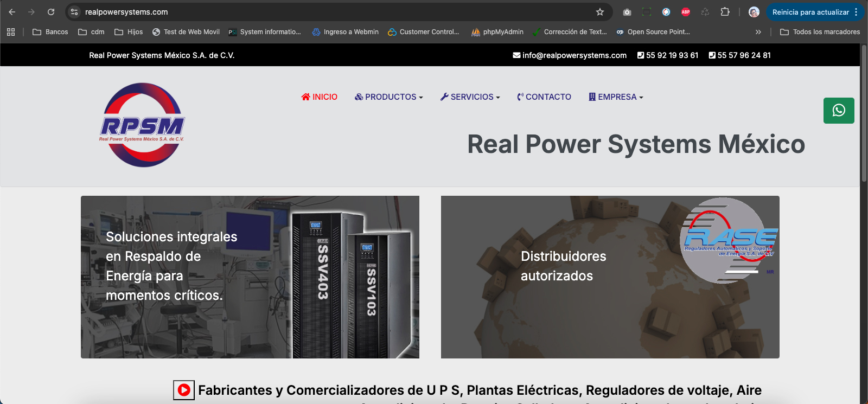This screenshot has width=868, height=404.
Task: Open the Ingreso a Webmin bookmark
Action: click(346, 32)
